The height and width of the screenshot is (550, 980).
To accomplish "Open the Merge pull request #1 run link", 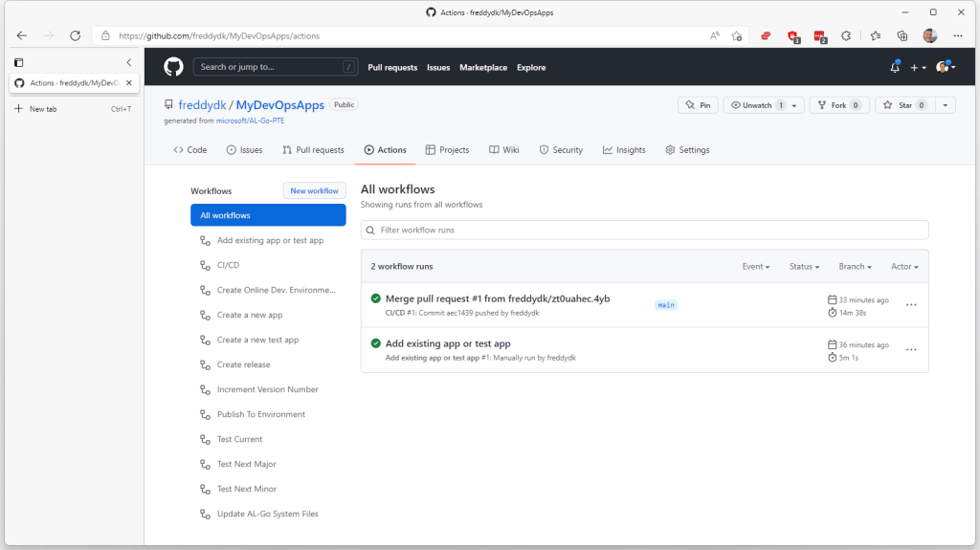I will (x=497, y=298).
